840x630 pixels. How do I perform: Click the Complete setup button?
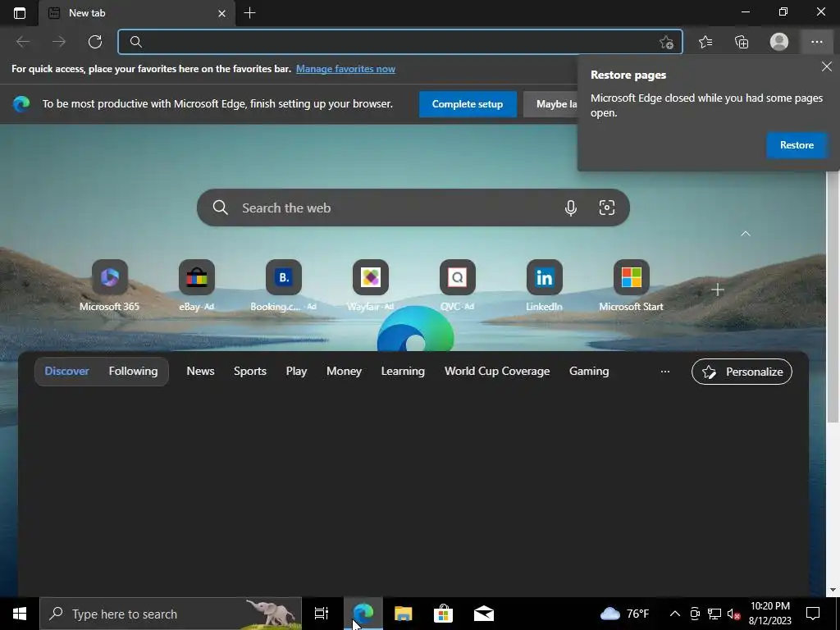468,104
